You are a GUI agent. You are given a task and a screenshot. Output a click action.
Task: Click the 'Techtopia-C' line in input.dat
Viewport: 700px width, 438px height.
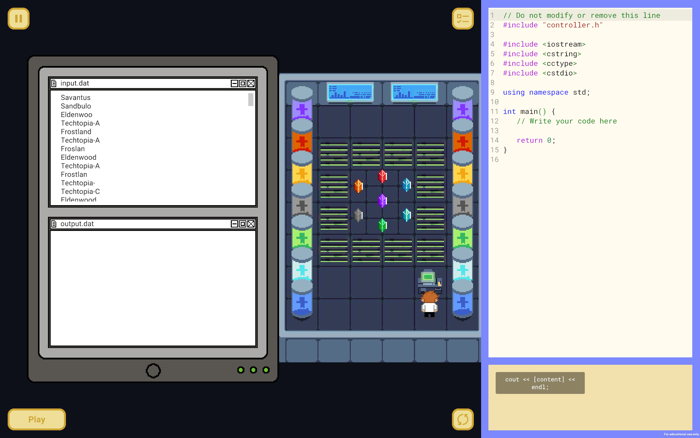pyautogui.click(x=80, y=192)
